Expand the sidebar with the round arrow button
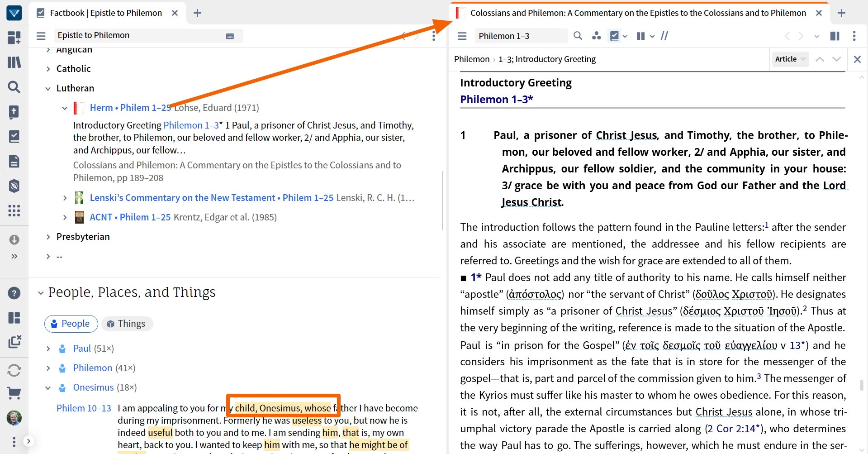The width and height of the screenshot is (868, 454). 28,441
